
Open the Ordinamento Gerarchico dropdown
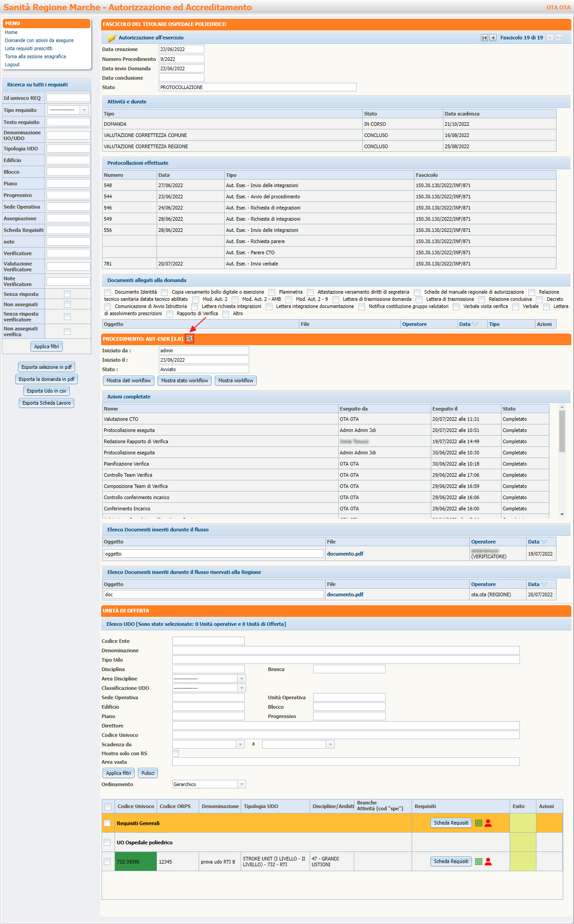point(242,784)
